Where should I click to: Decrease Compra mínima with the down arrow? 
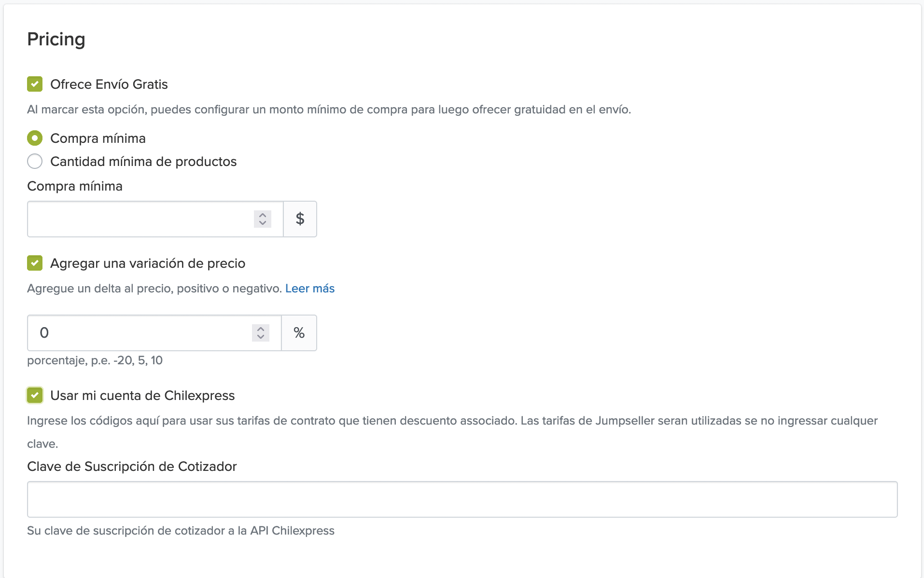coord(263,223)
